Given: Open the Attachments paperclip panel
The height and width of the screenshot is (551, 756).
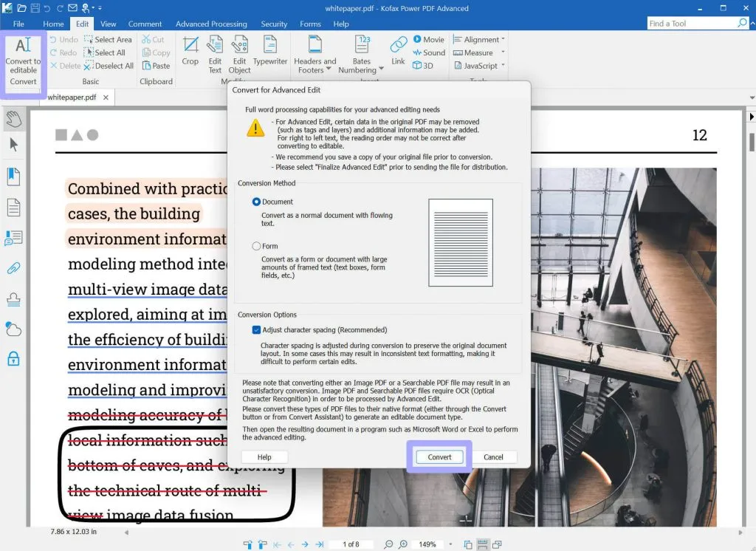Looking at the screenshot, I should click(x=13, y=268).
